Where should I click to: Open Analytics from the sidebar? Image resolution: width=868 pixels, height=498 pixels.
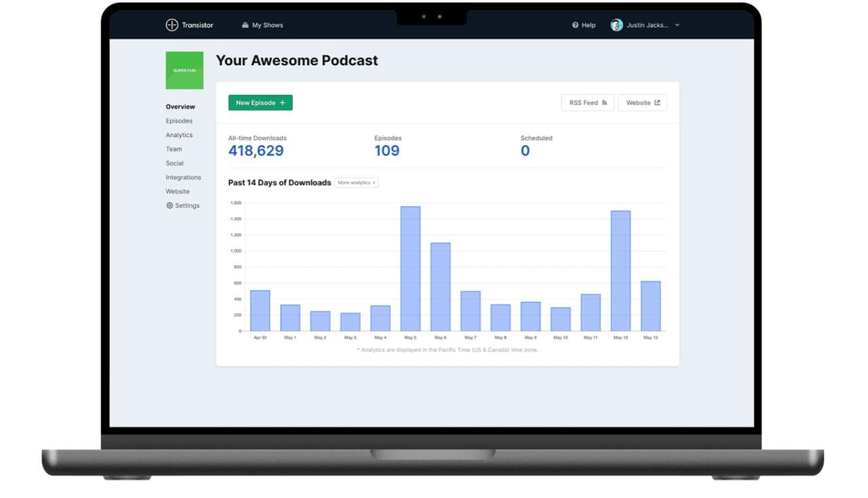point(179,135)
